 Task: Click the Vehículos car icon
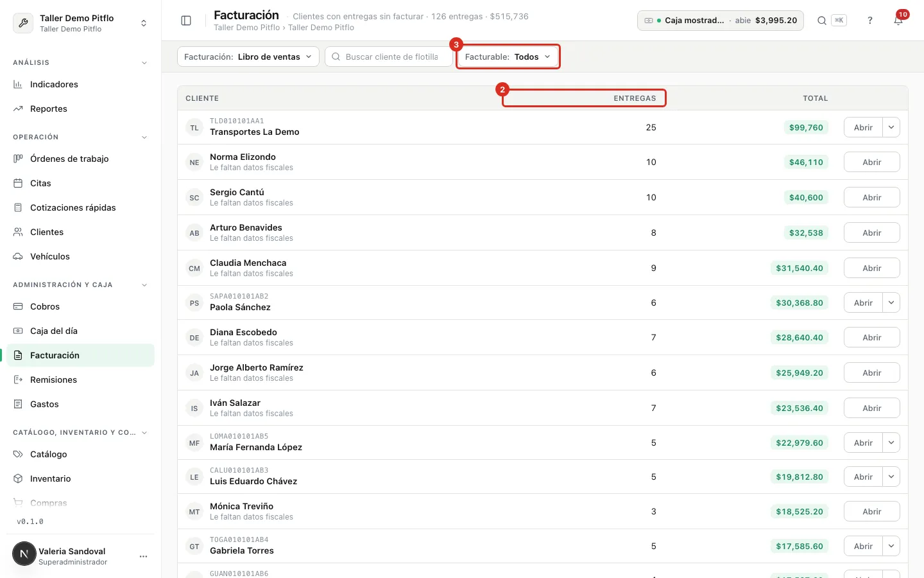pyautogui.click(x=18, y=256)
